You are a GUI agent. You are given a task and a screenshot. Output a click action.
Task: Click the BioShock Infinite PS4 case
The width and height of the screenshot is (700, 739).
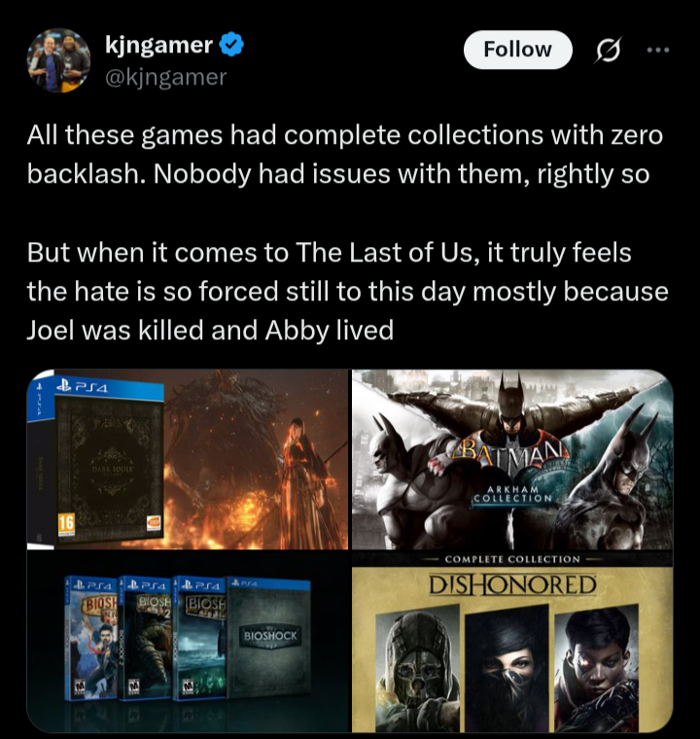[x=91, y=638]
